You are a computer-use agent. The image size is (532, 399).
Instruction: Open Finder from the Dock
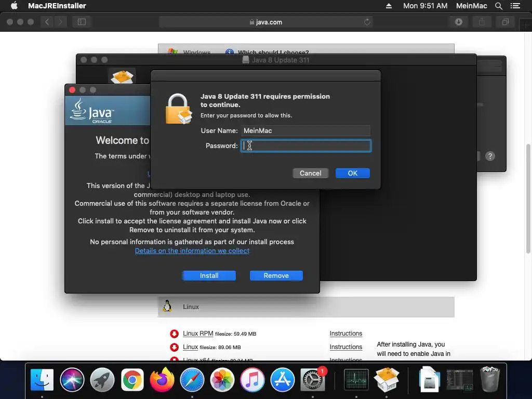[42, 380]
